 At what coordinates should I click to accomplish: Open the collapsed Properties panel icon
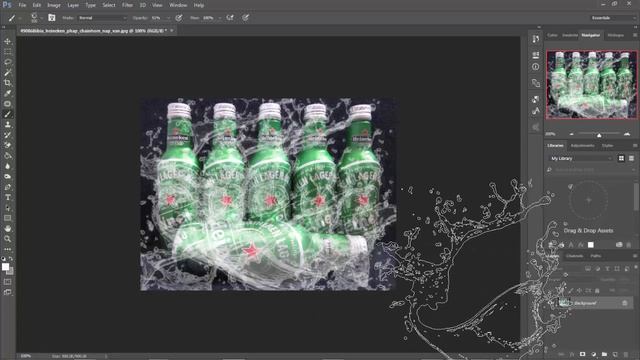tap(536, 55)
